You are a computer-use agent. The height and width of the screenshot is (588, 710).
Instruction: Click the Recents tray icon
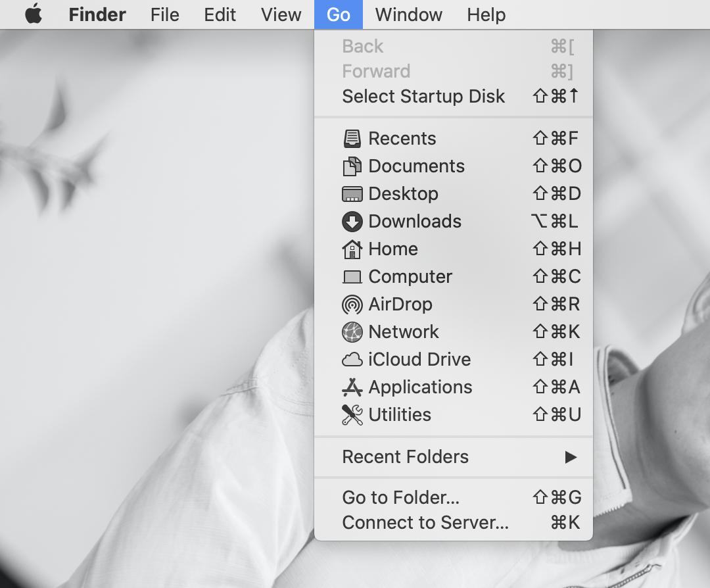pyautogui.click(x=352, y=139)
